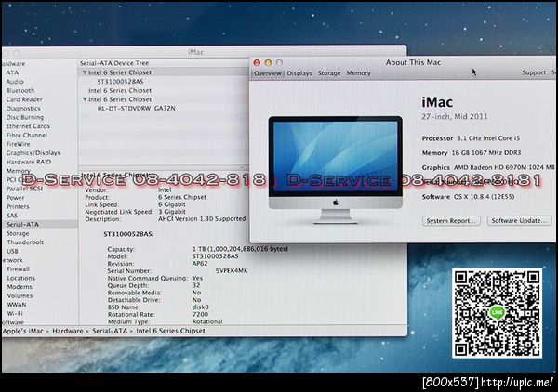Select Memory in the System Report sidebar
Screen dimensions: 558x392
19,171
